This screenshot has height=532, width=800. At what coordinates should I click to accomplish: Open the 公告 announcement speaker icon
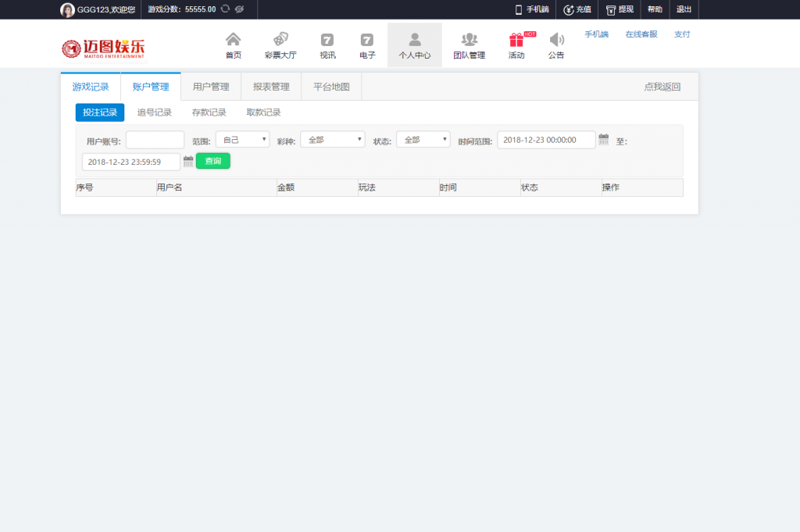(x=556, y=40)
